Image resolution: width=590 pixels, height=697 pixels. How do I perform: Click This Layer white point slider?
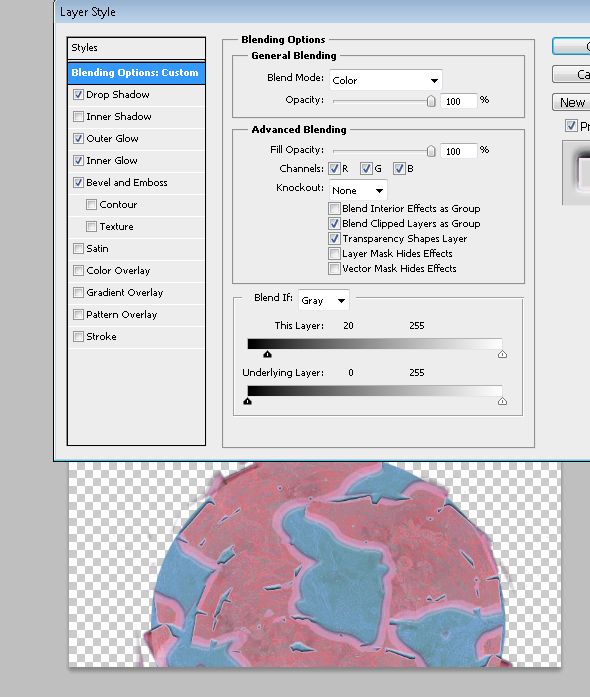click(502, 354)
